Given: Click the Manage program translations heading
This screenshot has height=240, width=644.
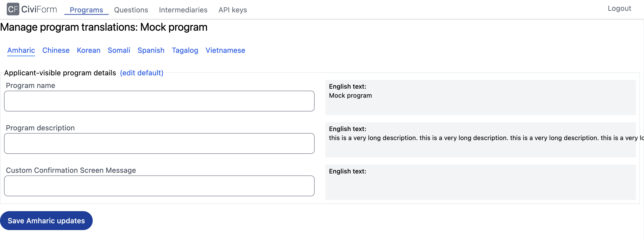Looking at the screenshot, I should click(x=104, y=27).
